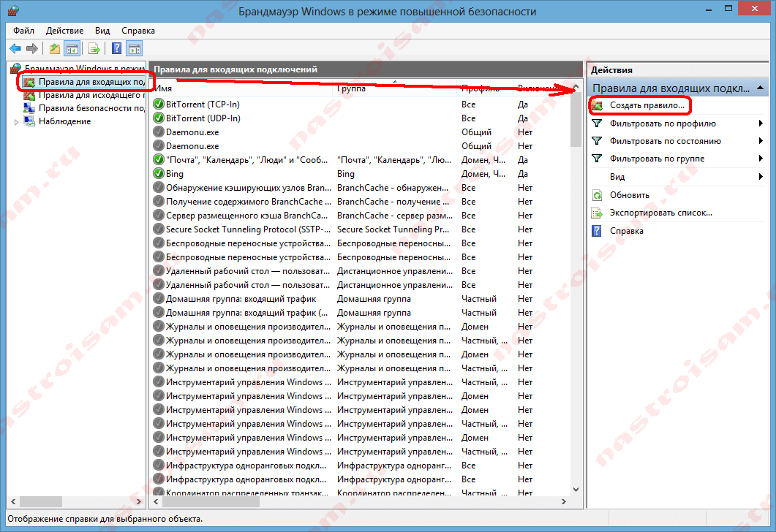The height and width of the screenshot is (532, 776).
Task: Toggle the Show/Hide Action Pane toolbar button
Action: coord(134,49)
